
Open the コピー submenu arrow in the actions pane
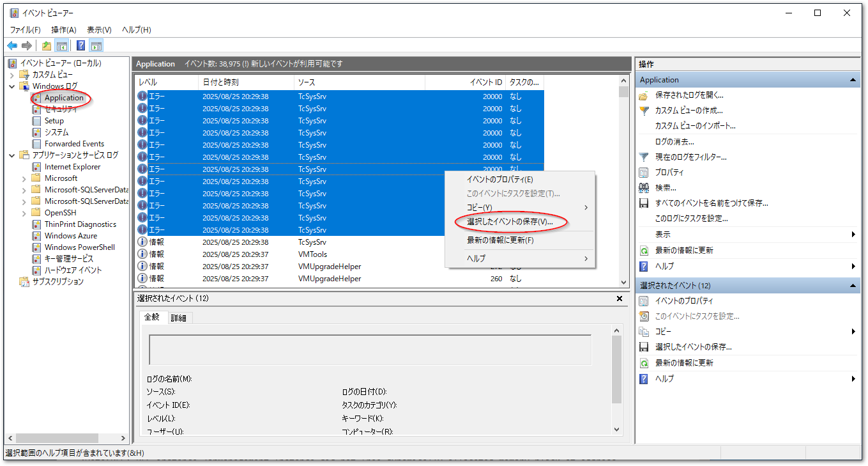[x=853, y=332]
